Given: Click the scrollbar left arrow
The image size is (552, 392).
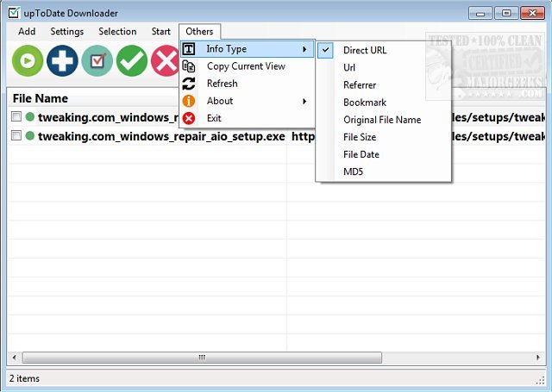Looking at the screenshot, I should pyautogui.click(x=14, y=358).
